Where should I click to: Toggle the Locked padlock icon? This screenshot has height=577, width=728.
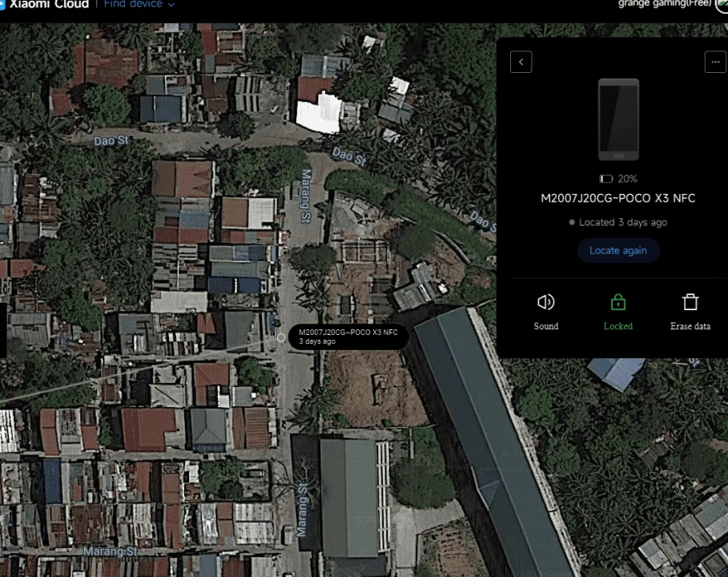pyautogui.click(x=618, y=302)
